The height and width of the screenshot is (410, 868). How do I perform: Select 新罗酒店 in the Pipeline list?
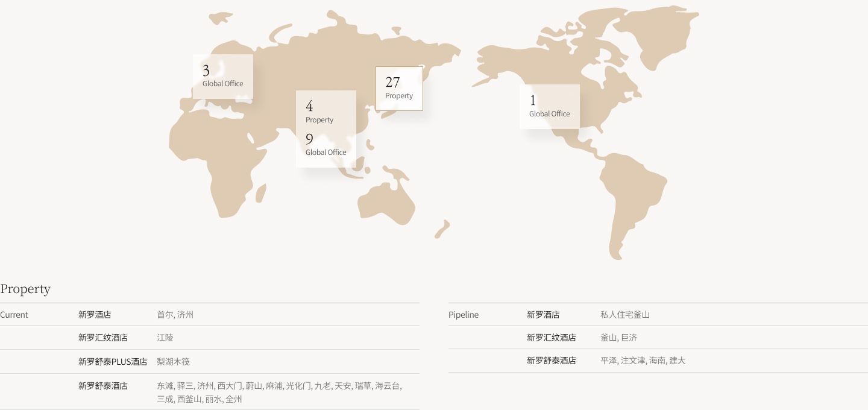[543, 315]
